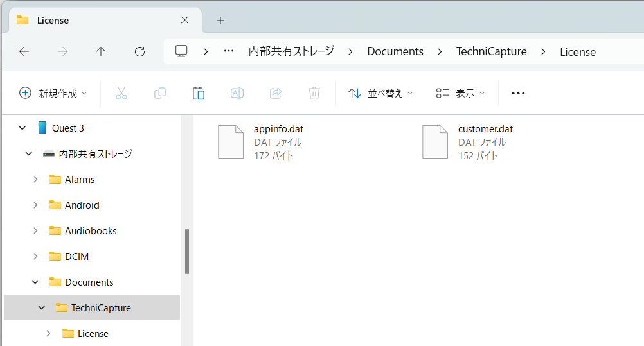Select the appinfo.dat file icon
Image resolution: width=644 pixels, height=346 pixels.
coord(230,142)
